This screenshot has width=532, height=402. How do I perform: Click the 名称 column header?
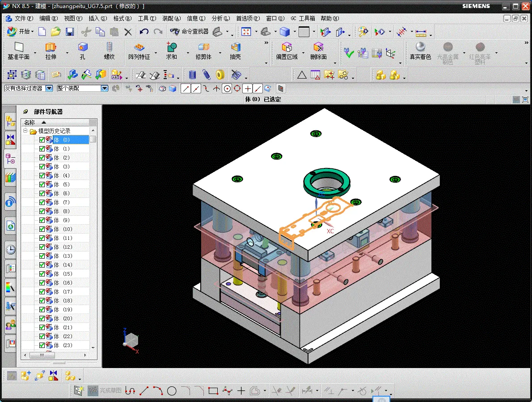tap(30, 122)
